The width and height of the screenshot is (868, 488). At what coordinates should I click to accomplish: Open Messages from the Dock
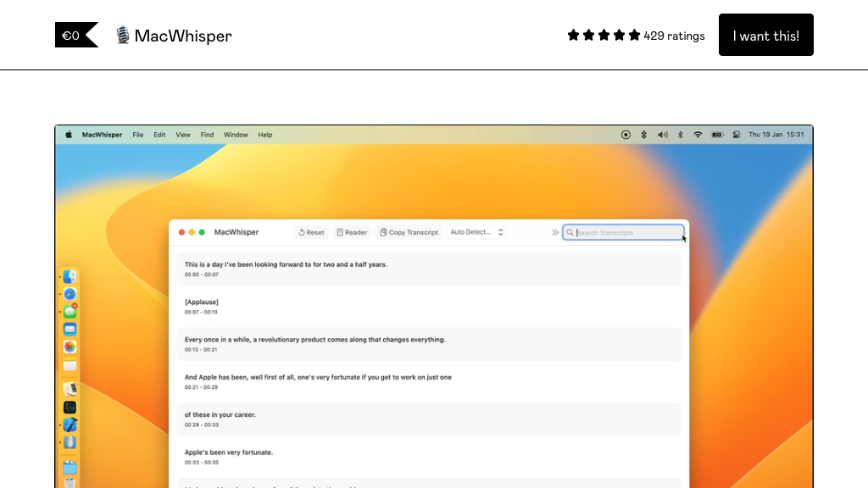tap(70, 311)
